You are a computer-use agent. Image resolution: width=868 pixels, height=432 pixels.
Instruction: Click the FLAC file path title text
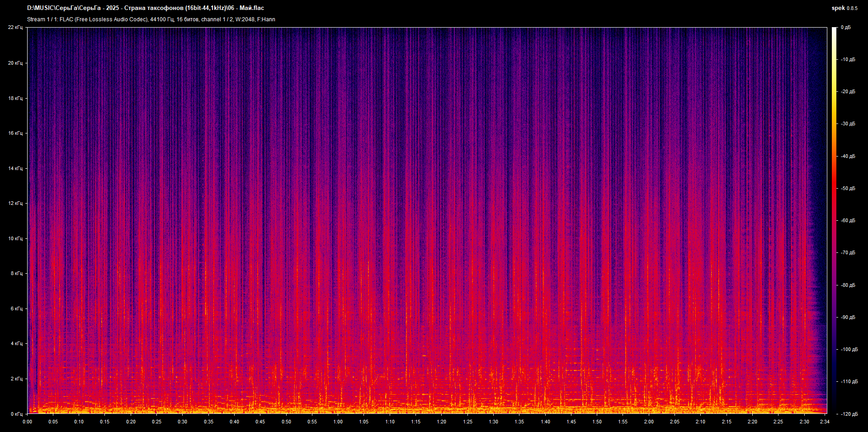coord(146,8)
